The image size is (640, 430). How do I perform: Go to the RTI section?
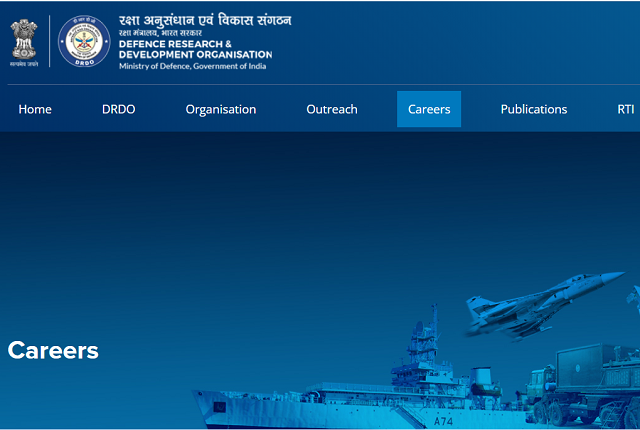pyautogui.click(x=626, y=110)
